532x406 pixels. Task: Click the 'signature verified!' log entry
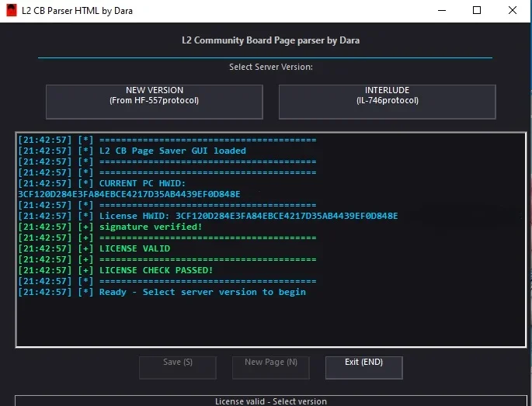[110, 227]
